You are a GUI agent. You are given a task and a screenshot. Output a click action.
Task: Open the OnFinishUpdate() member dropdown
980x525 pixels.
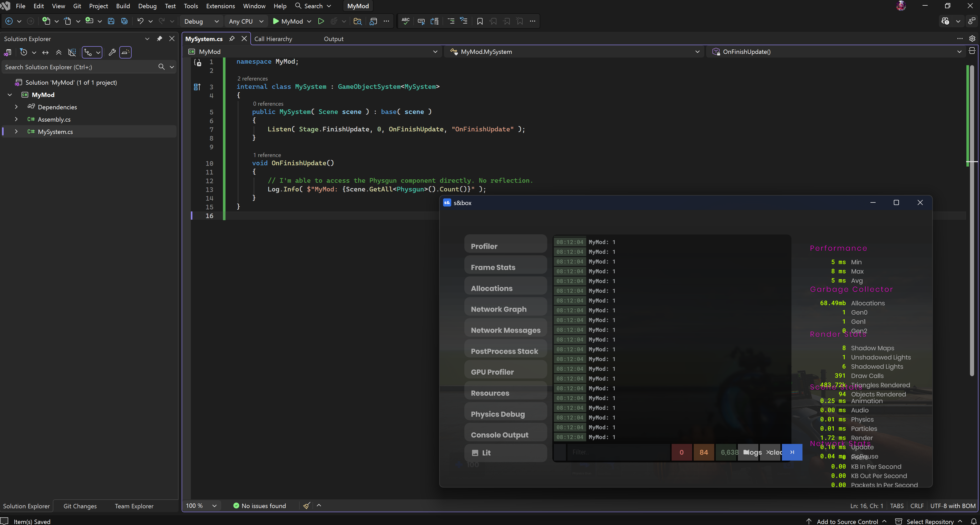[836, 51]
